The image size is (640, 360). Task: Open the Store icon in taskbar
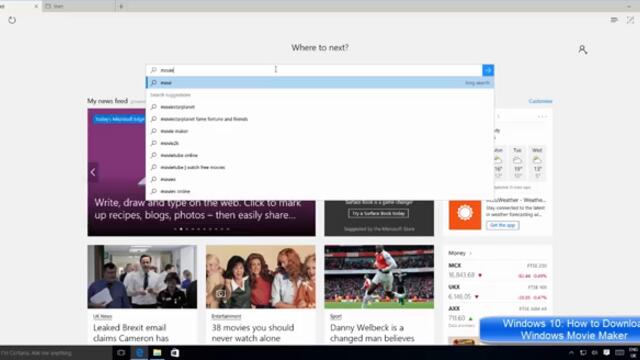point(175,353)
